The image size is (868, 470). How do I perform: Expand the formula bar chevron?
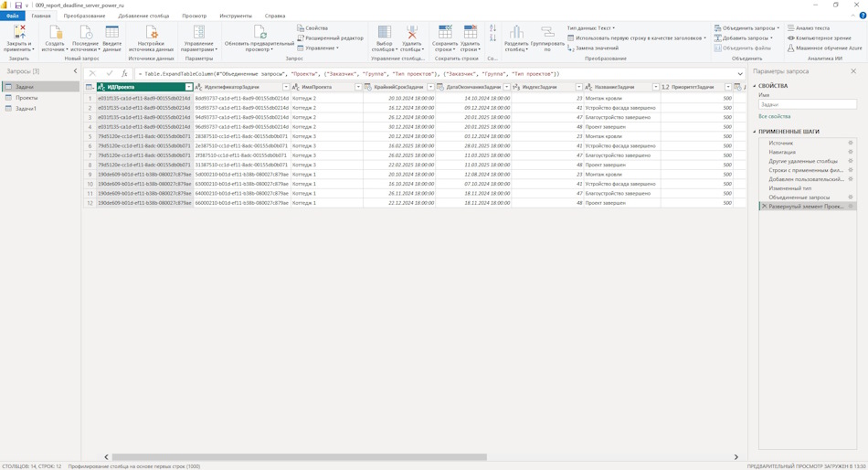click(740, 74)
